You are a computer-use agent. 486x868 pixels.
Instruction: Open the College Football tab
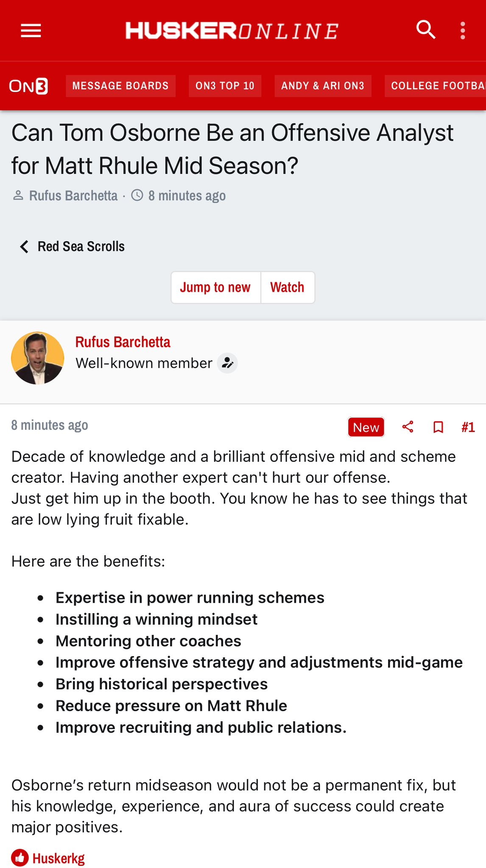tap(436, 86)
